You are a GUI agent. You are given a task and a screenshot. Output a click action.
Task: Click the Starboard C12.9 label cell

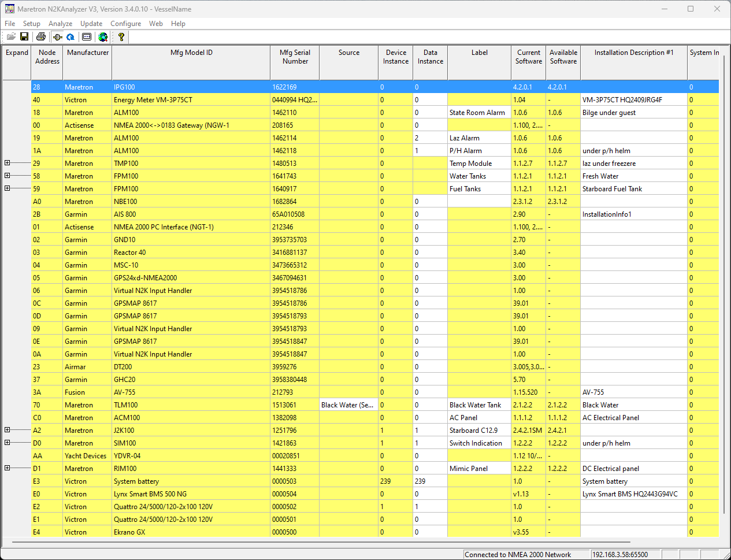(x=480, y=431)
